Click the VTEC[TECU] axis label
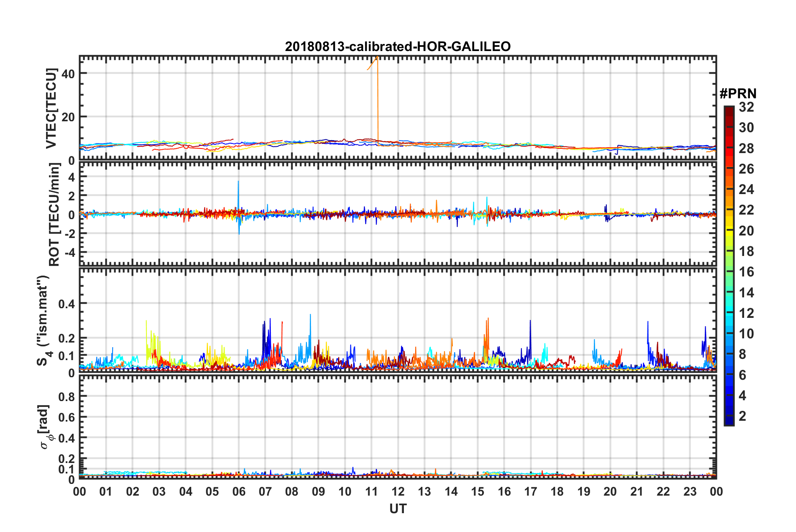Screen dimensions: 796x532 [x=51, y=109]
